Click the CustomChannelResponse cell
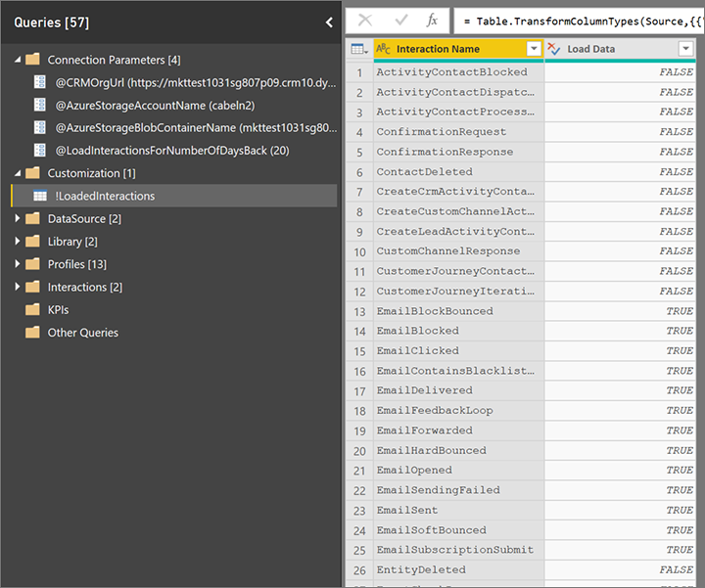705x588 pixels. click(x=458, y=251)
